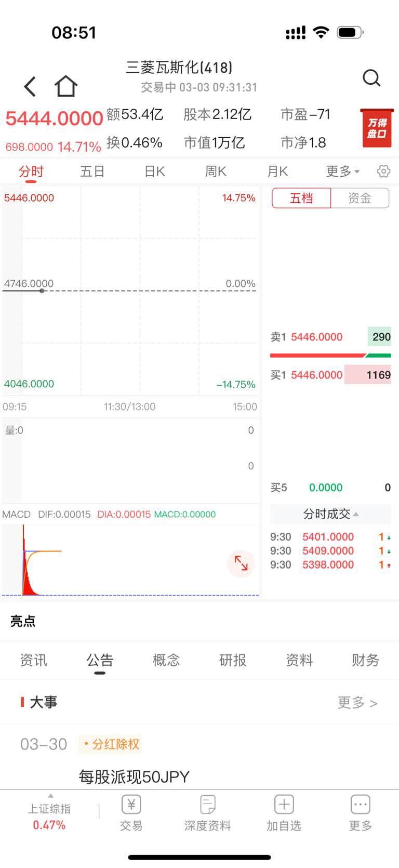399x868 pixels.
Task: Switch to 周K chart tab
Action: tap(216, 172)
